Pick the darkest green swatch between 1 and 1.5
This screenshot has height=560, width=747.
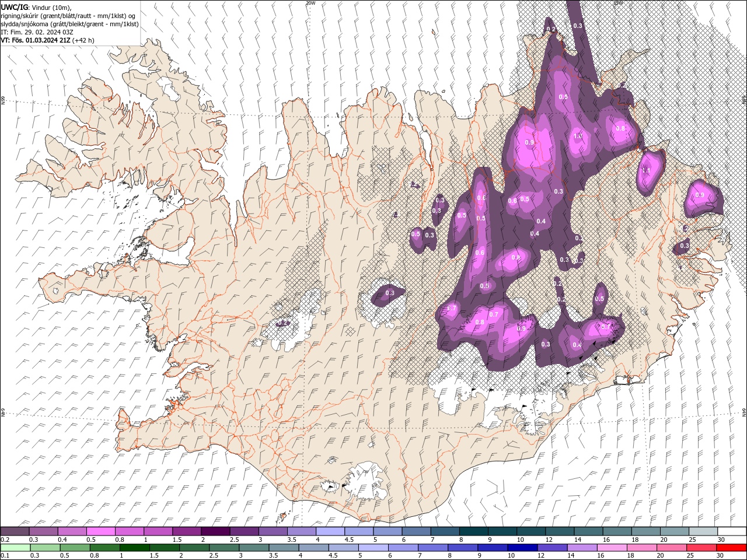135,548
